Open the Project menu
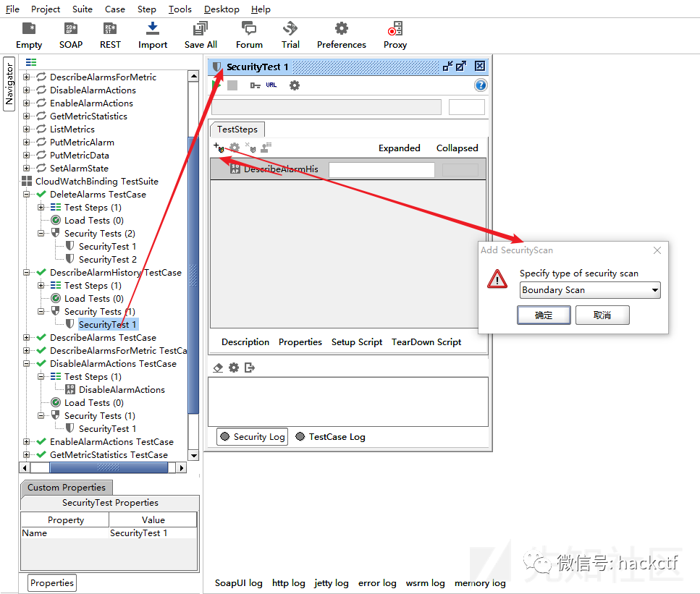This screenshot has height=594, width=700. pos(46,9)
